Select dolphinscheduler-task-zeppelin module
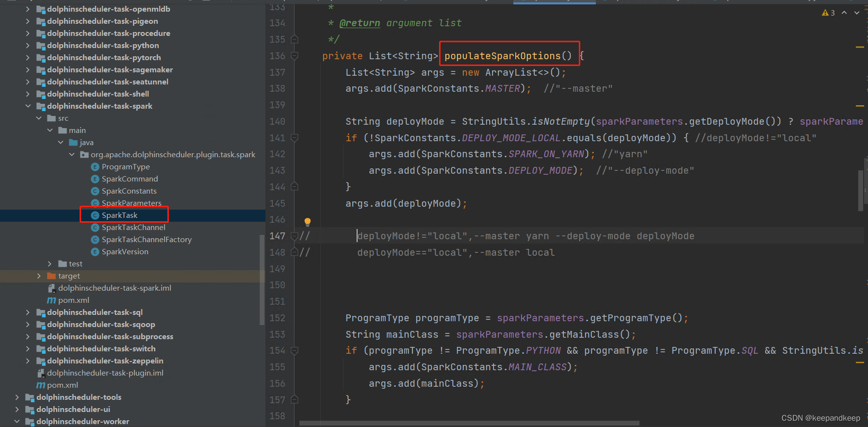Image resolution: width=868 pixels, height=427 pixels. click(x=105, y=361)
